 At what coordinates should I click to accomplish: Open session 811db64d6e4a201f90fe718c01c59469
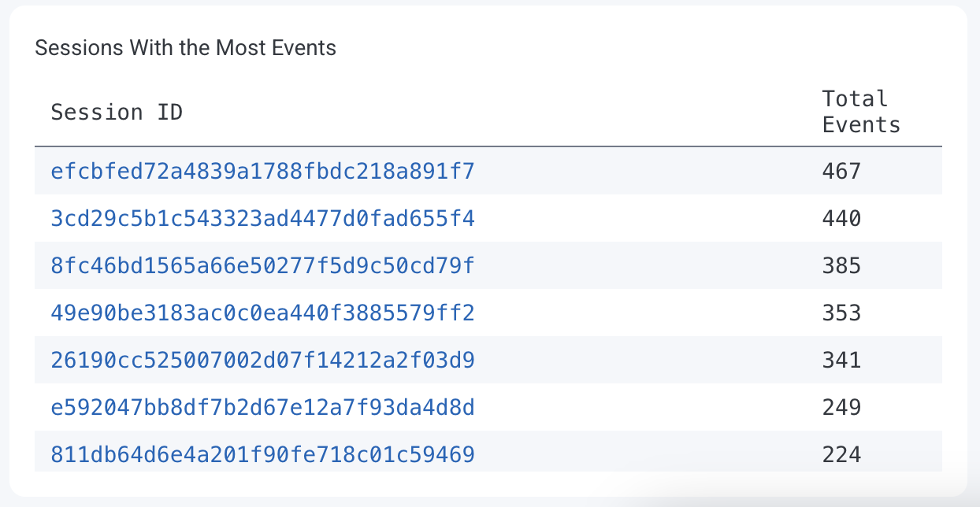262,454
